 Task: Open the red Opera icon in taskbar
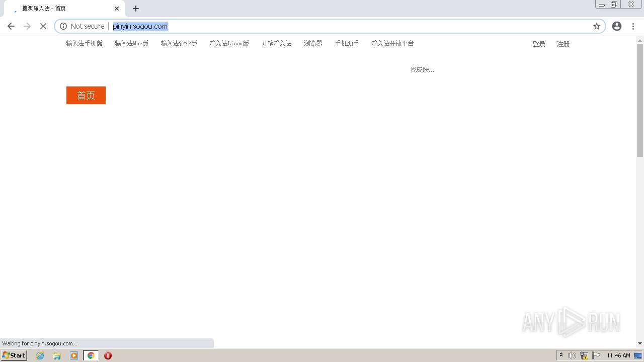coord(108,355)
